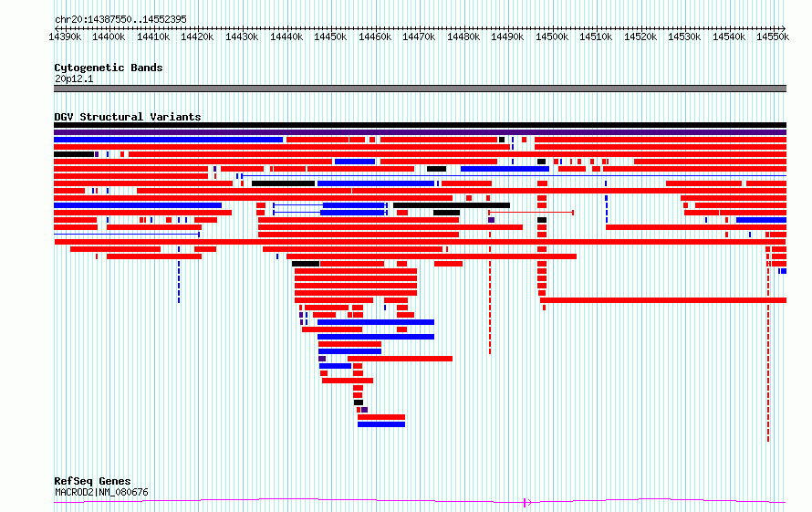Open the DGV Structural Variants track title
Screen dimensions: 812x512
(x=128, y=117)
